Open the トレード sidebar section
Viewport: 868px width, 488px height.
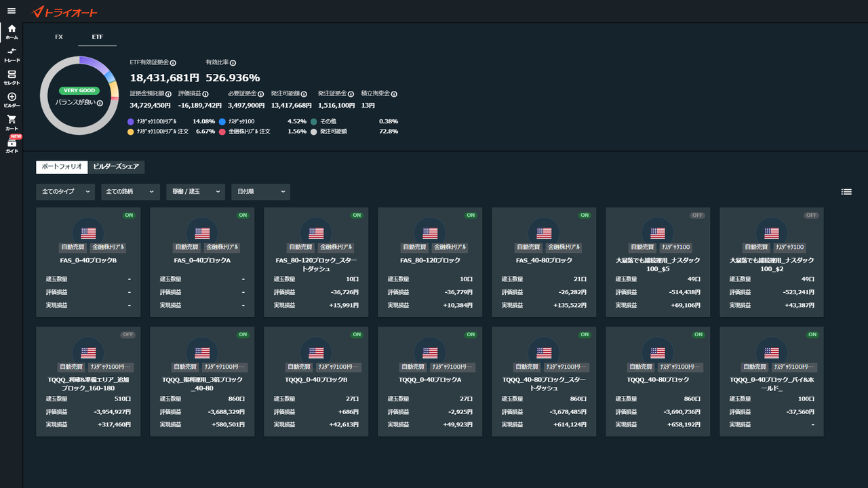[12, 55]
